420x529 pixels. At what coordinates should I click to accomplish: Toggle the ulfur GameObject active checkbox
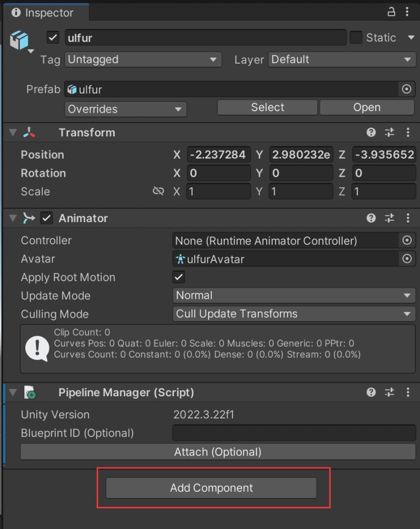[x=53, y=38]
